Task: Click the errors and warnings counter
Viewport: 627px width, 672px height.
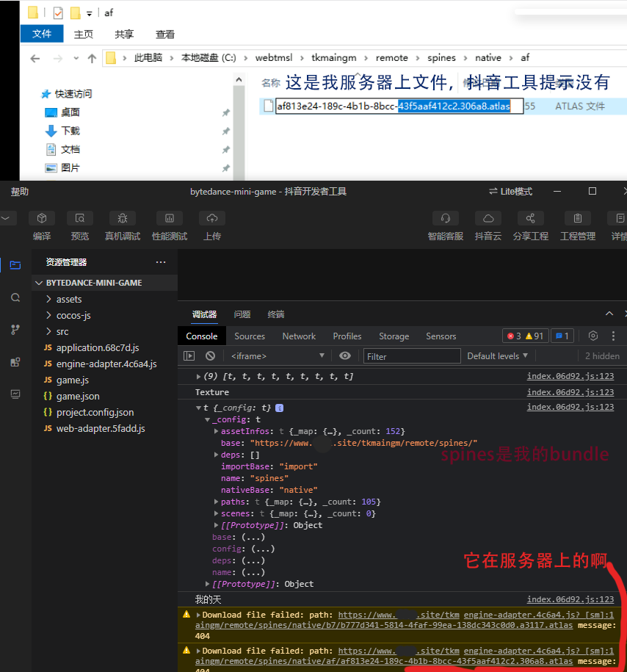Action: pos(525,336)
